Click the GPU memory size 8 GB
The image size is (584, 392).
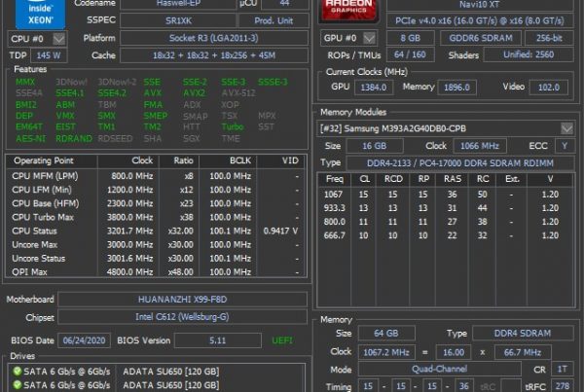pyautogui.click(x=410, y=38)
